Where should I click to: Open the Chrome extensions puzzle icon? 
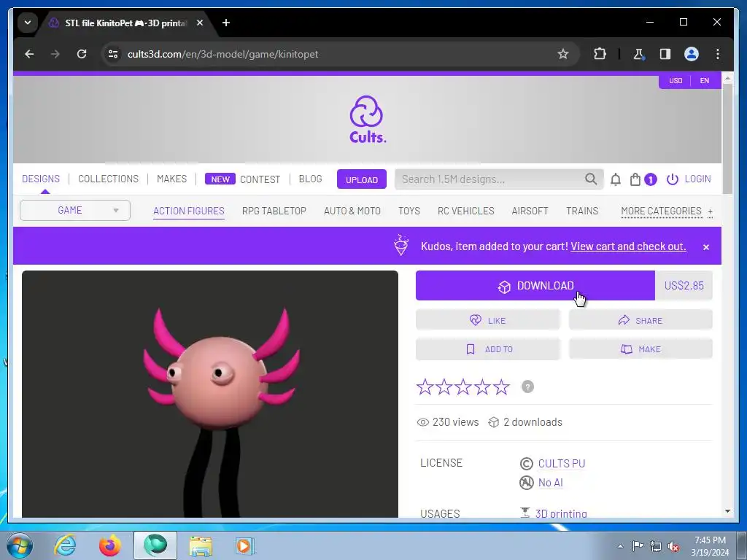click(x=600, y=54)
